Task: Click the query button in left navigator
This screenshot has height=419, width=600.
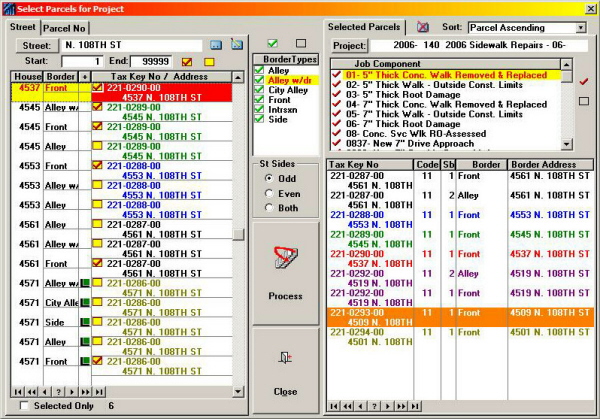Action: [58, 392]
